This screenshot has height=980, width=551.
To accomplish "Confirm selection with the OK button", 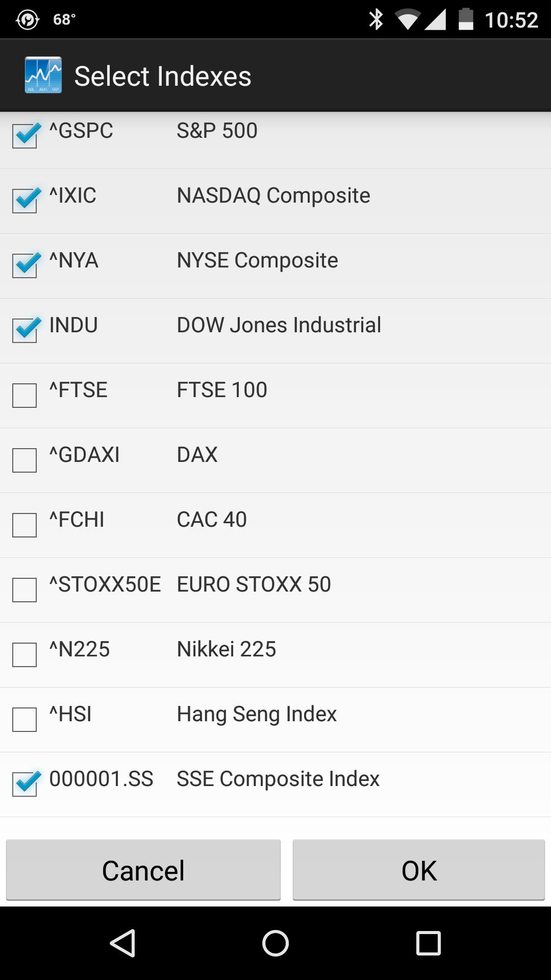I will click(x=418, y=870).
